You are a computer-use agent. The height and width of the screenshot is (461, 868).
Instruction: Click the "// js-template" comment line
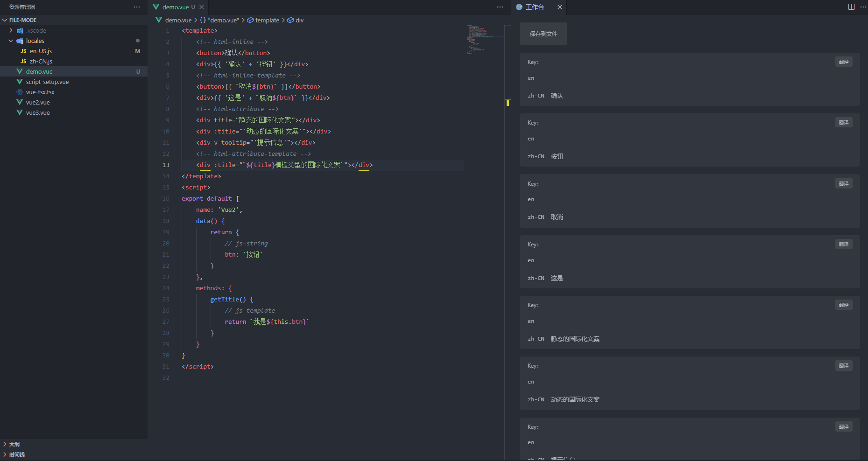pyautogui.click(x=250, y=310)
